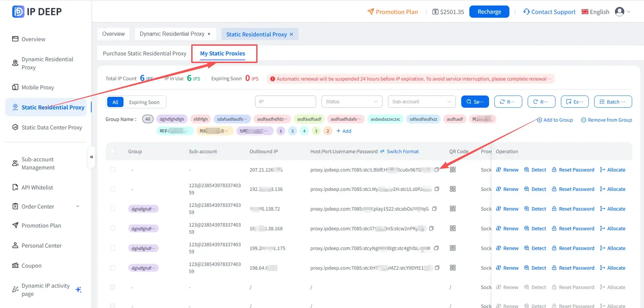Open QR code for 199.2 .175 row
This screenshot has height=308, width=644.
(x=453, y=248)
